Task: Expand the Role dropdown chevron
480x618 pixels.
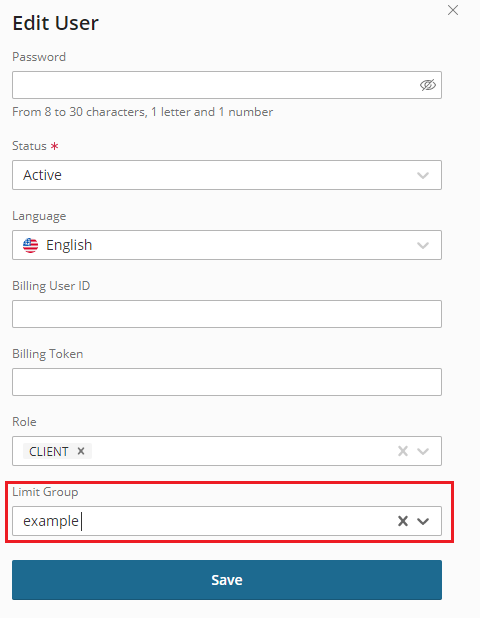Action: coord(423,451)
